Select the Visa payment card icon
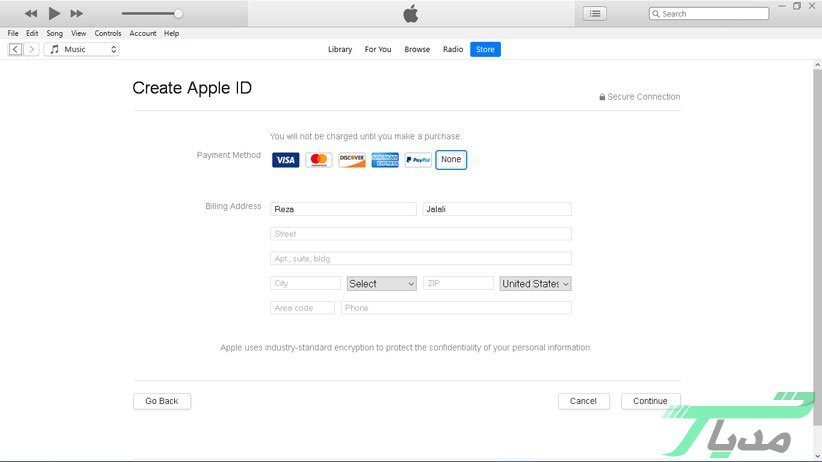Viewport: 822px width, 462px height. [x=285, y=160]
